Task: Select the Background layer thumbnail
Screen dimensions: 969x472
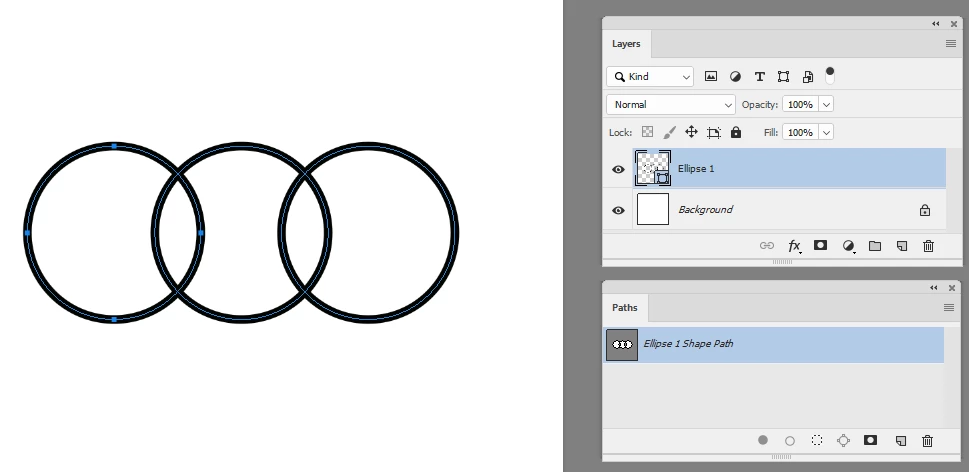Action: click(x=653, y=209)
